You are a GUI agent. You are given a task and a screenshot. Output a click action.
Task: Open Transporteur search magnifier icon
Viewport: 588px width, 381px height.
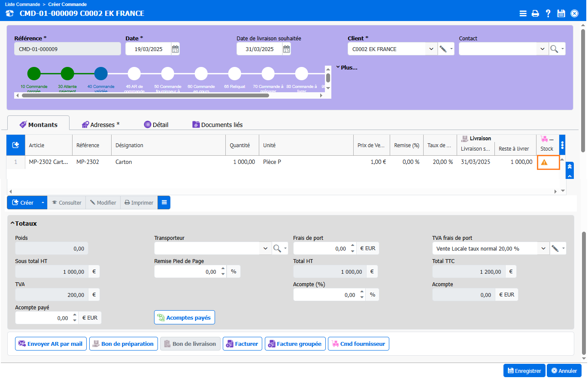(x=277, y=248)
